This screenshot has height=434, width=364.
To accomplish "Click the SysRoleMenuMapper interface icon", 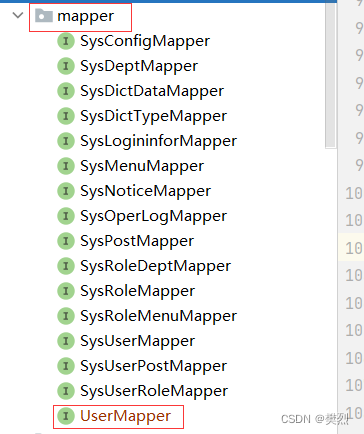I will [x=66, y=316].
